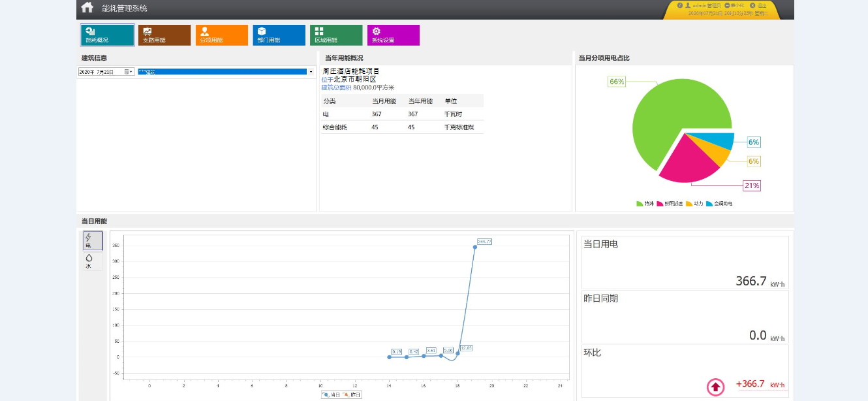Open the date picker calendar dropdown

coord(129,72)
